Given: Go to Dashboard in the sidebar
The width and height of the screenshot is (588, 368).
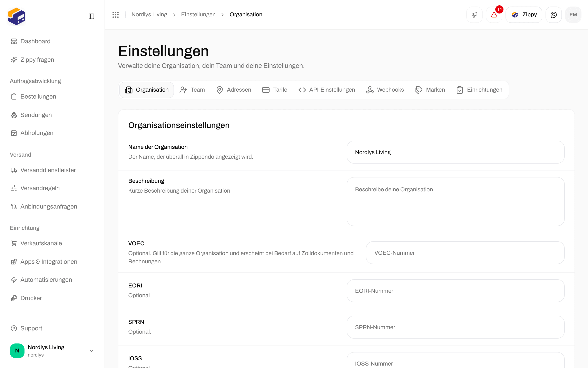Looking at the screenshot, I should click(52, 41).
